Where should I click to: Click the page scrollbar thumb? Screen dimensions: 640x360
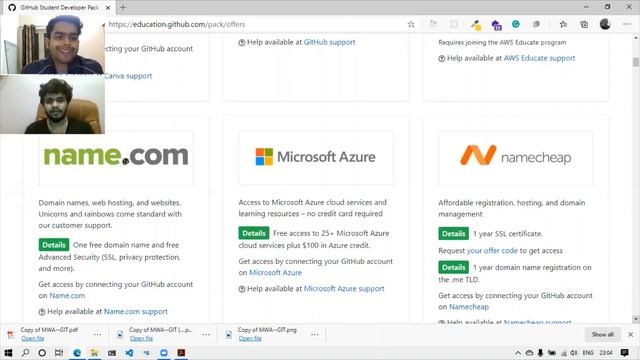(636, 62)
